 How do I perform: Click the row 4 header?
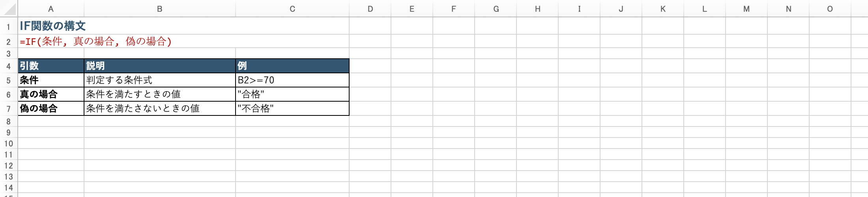pyautogui.click(x=8, y=66)
